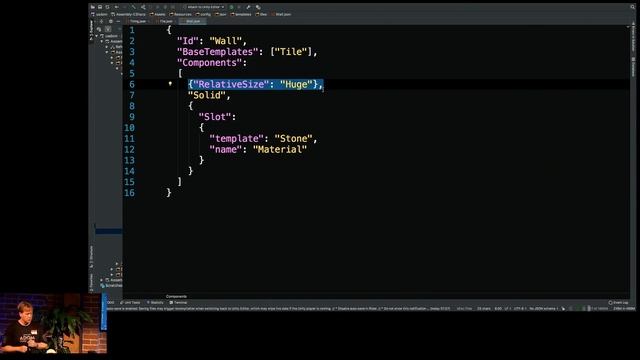Click the "RelativeSize" key on line 6
This screenshot has height=360, width=640.
point(231,84)
